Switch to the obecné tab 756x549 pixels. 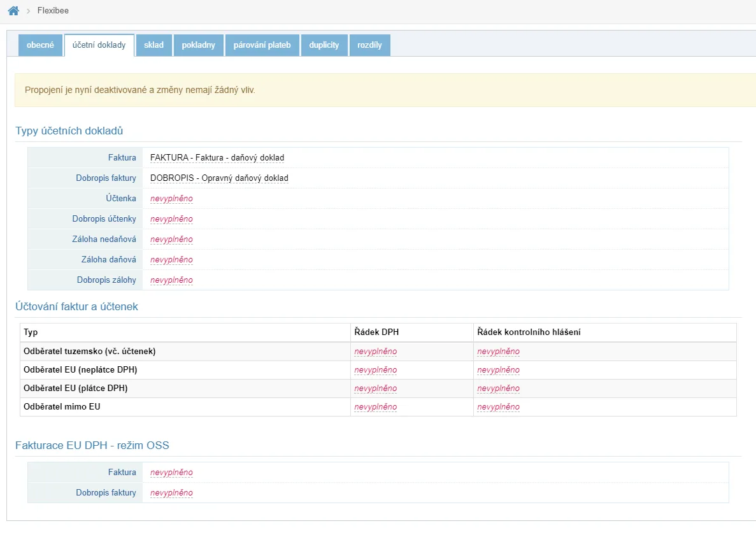[x=41, y=45]
